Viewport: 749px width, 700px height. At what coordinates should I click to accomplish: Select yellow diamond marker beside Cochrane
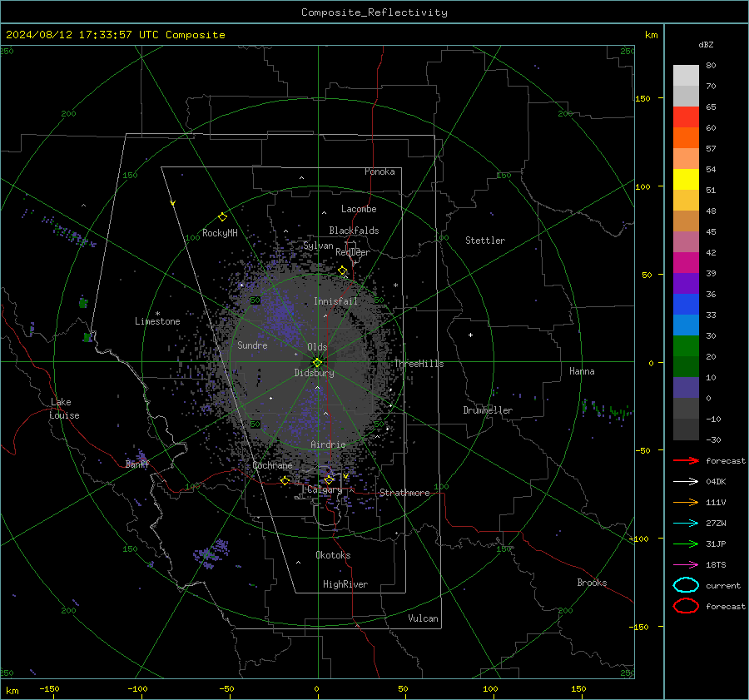(285, 480)
